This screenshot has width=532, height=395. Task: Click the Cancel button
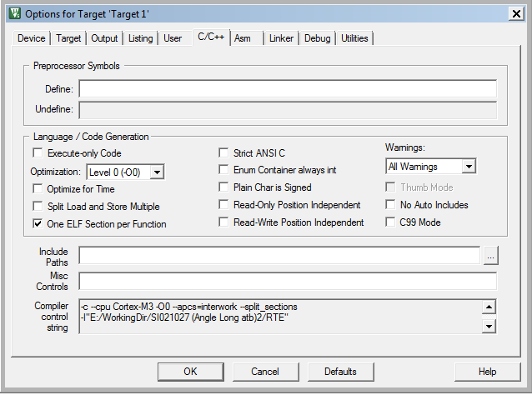[x=265, y=372]
